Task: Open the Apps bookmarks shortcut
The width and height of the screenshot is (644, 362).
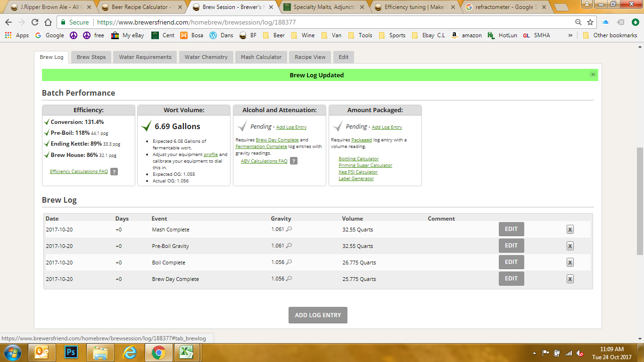Action: (x=17, y=35)
